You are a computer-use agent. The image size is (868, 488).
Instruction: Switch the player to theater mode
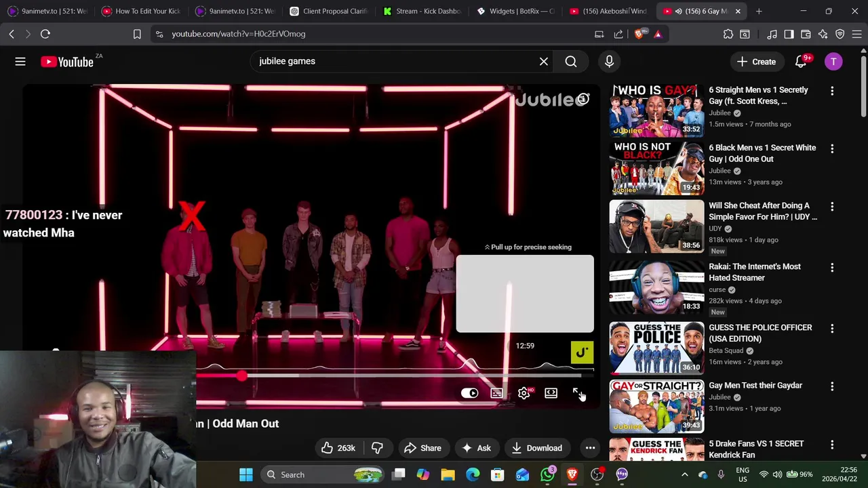point(551,393)
